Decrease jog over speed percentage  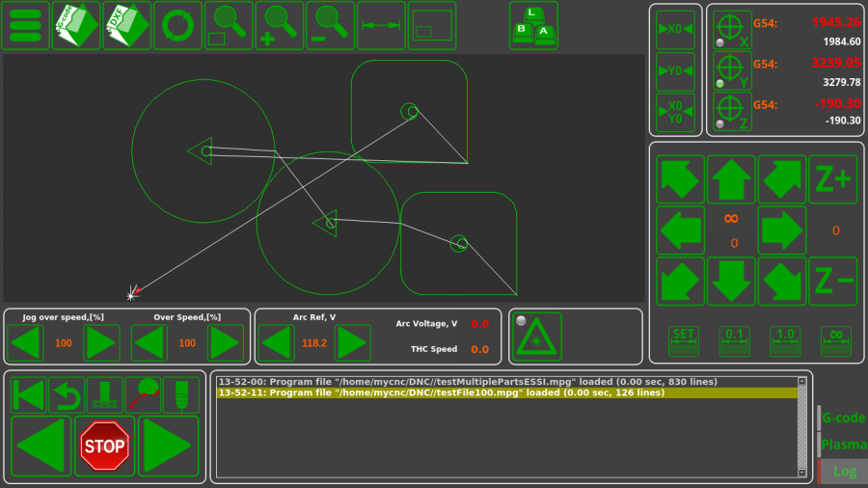click(25, 343)
